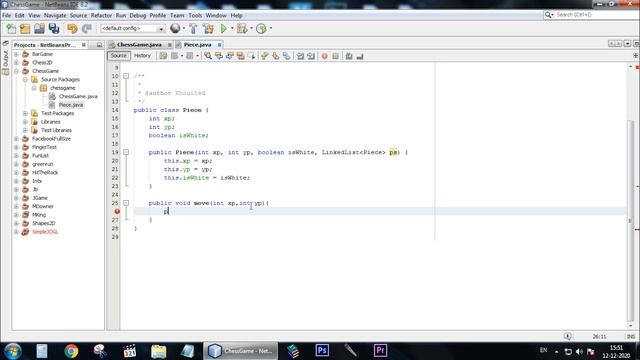Click the Build Project hammer icon
This screenshot has height=360, width=640.
(193, 28)
